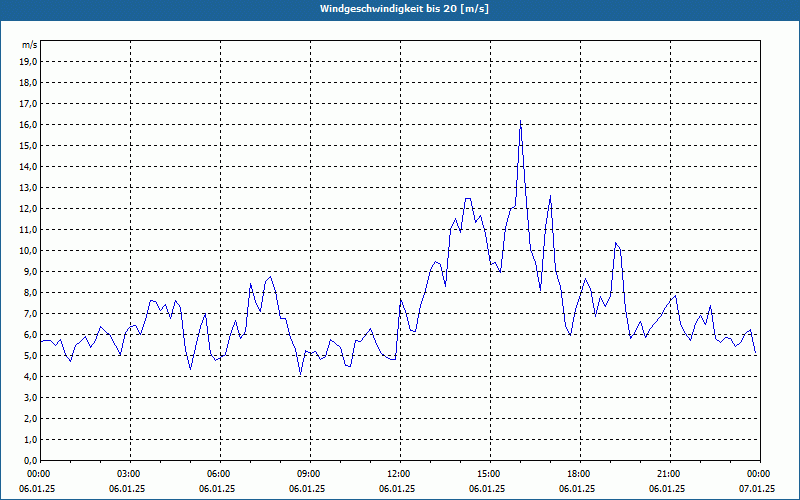Select the 8,0 y-axis label
Viewport: 800px width, 500px height.
coord(30,293)
